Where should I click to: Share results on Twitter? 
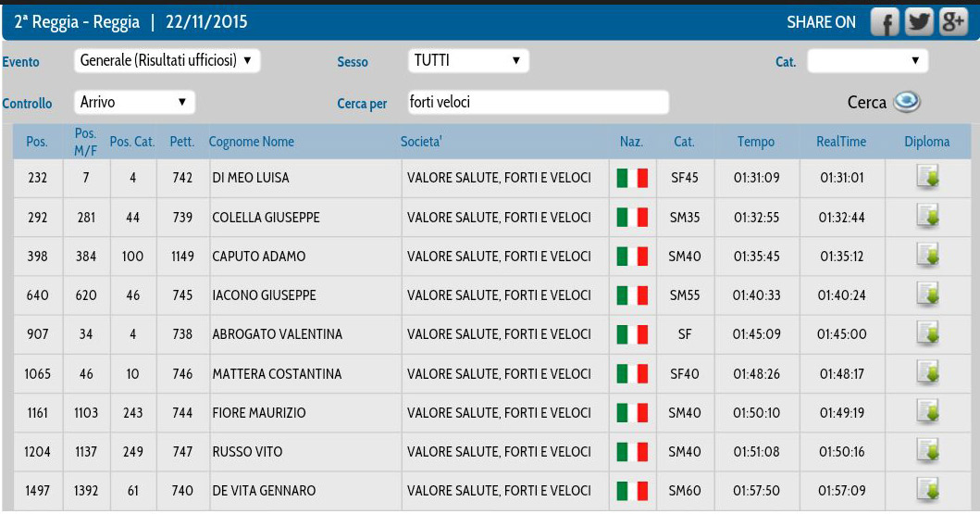pyautogui.click(x=919, y=22)
